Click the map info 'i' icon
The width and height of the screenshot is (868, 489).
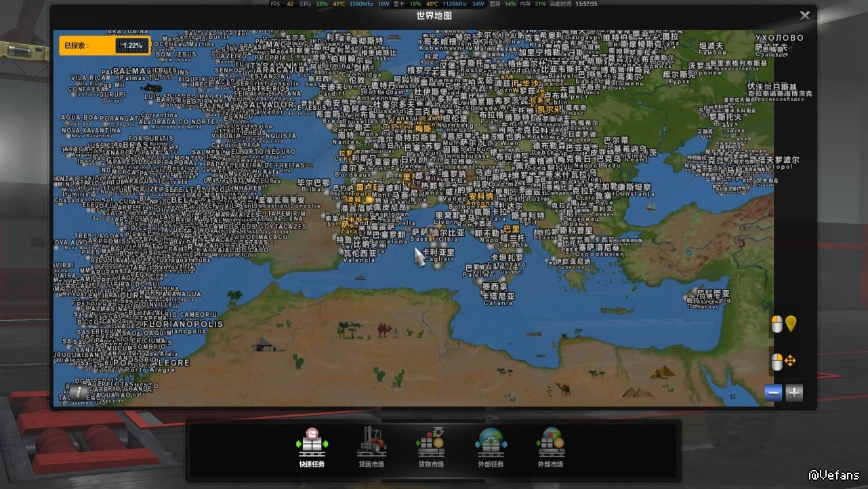(79, 391)
